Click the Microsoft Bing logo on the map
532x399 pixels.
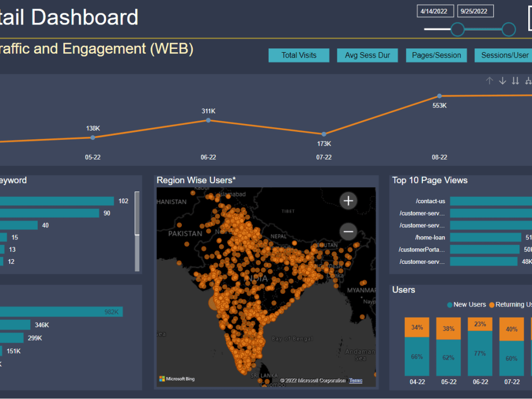click(x=176, y=379)
